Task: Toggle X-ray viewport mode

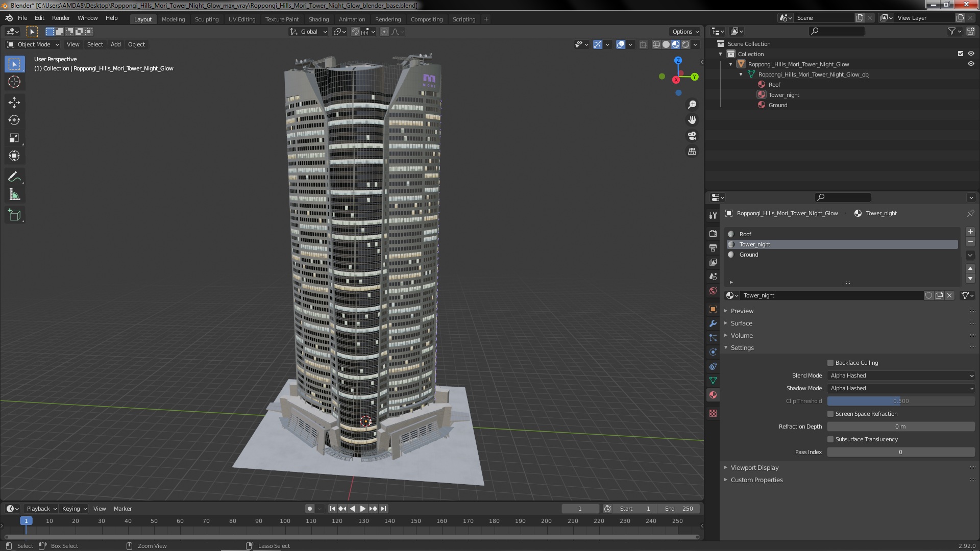Action: pyautogui.click(x=643, y=44)
